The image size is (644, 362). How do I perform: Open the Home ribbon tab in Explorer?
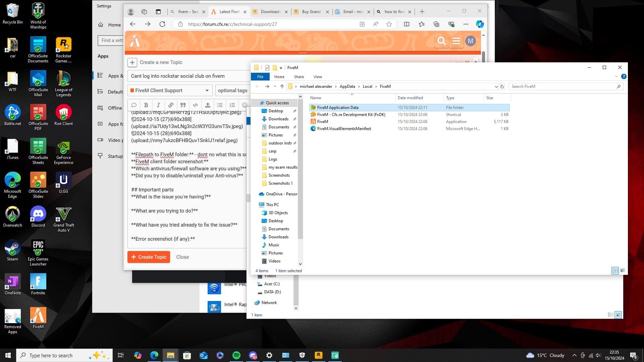[279, 77]
